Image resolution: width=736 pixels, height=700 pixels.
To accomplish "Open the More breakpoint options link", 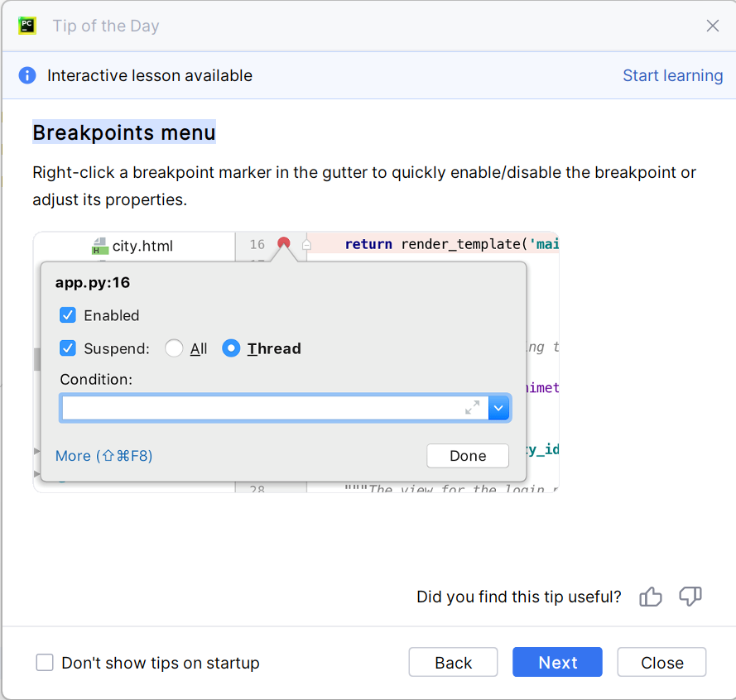I will (103, 456).
